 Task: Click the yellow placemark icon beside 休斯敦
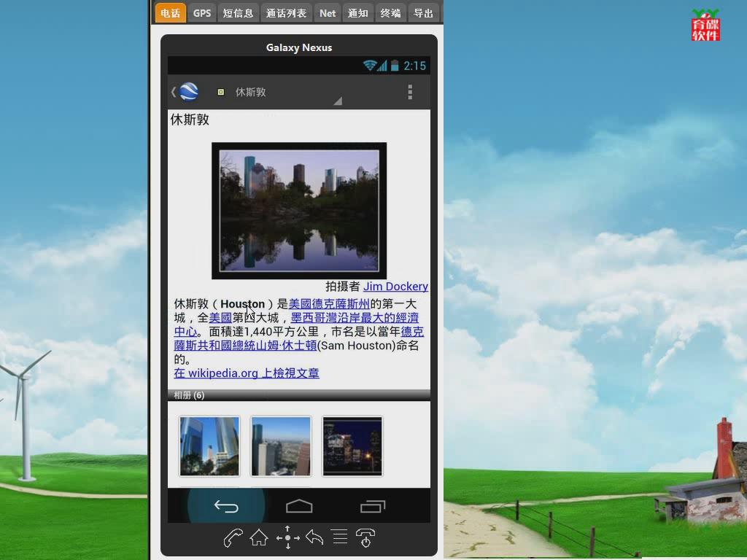220,92
